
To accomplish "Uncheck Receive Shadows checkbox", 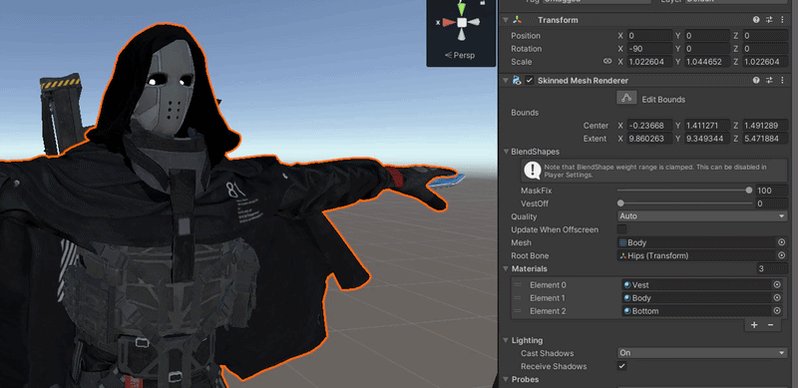I will coord(622,366).
